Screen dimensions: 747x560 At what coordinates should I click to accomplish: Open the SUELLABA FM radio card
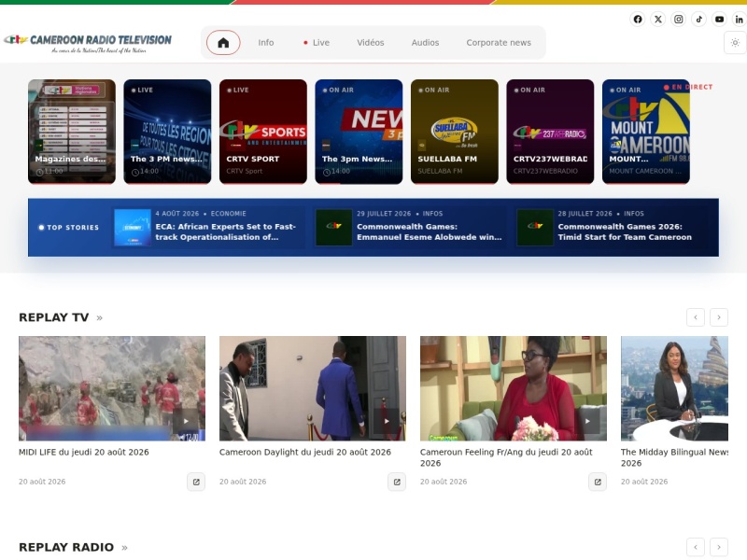(455, 132)
